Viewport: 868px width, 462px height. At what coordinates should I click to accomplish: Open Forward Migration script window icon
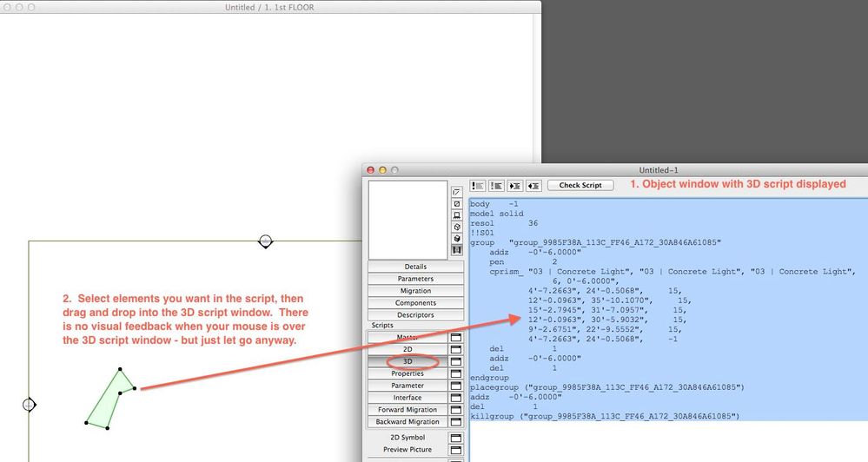[455, 410]
